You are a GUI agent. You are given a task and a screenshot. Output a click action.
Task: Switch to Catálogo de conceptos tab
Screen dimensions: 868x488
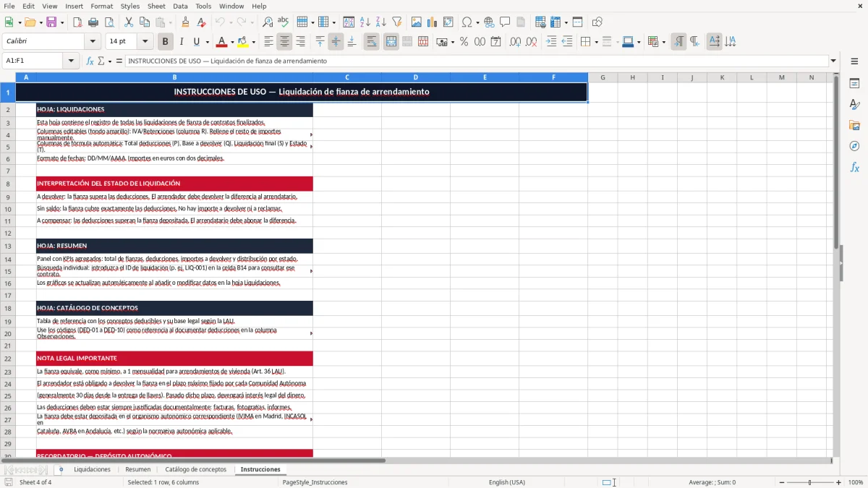195,469
